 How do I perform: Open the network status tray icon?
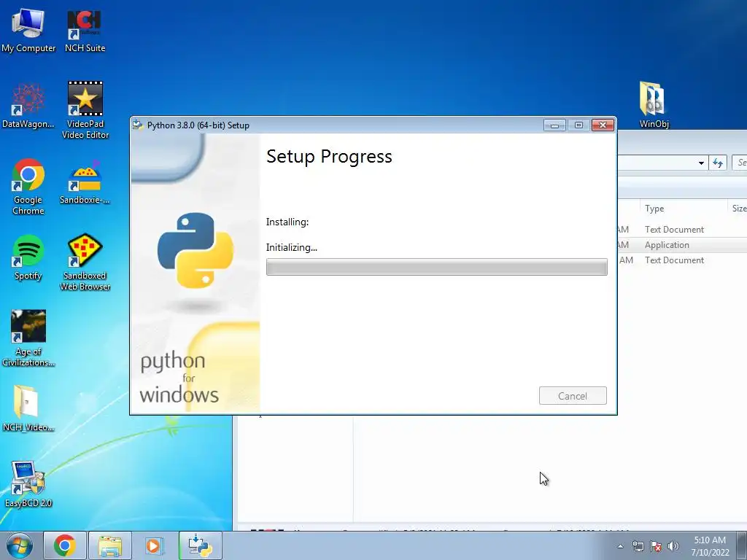pyautogui.click(x=638, y=546)
